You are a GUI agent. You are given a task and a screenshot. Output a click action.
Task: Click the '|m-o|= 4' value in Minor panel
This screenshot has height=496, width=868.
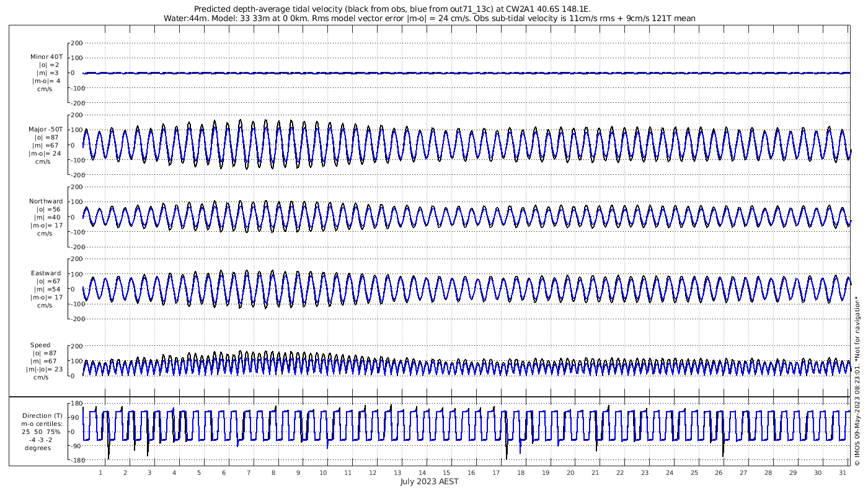[48, 81]
